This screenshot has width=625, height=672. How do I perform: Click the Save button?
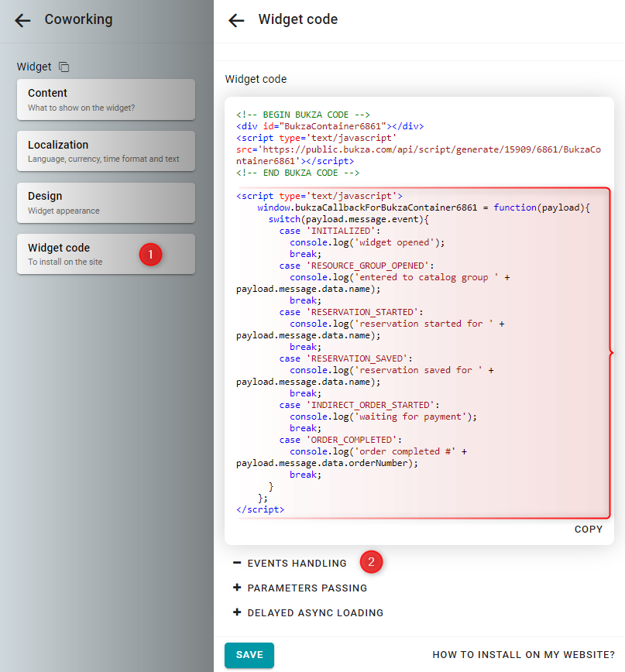click(249, 655)
